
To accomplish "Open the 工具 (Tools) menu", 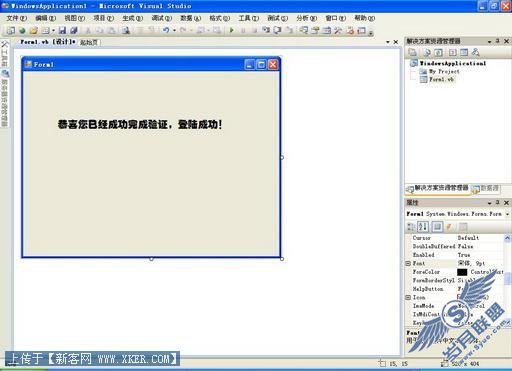I will [x=248, y=18].
